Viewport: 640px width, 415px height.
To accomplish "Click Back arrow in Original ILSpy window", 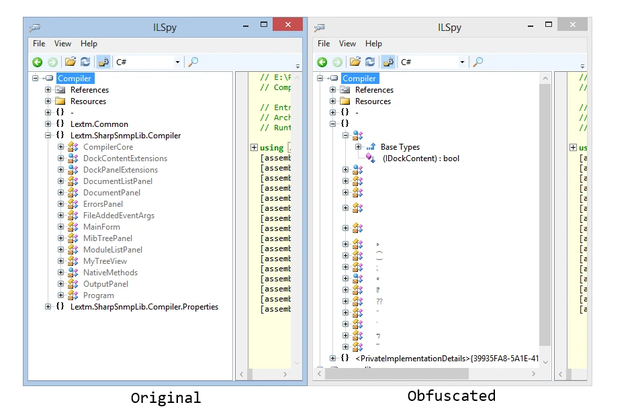I will (x=38, y=62).
